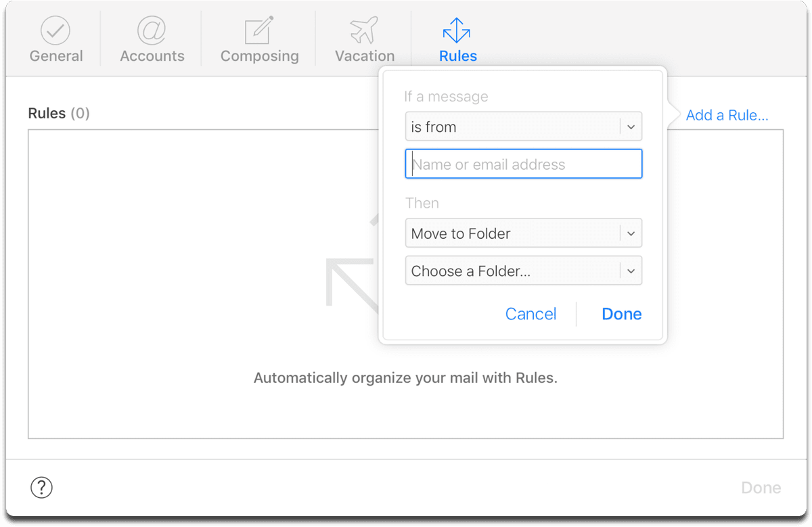
Task: Open the Vacation tab label
Action: click(365, 56)
